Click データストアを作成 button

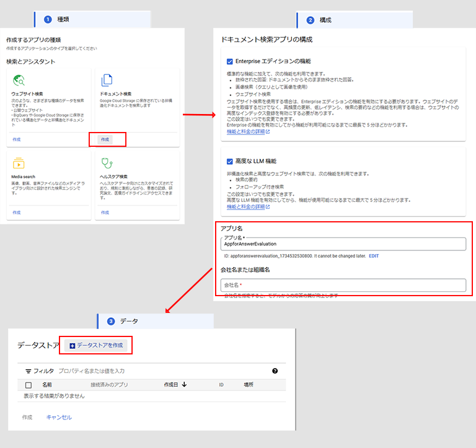pyautogui.click(x=96, y=345)
